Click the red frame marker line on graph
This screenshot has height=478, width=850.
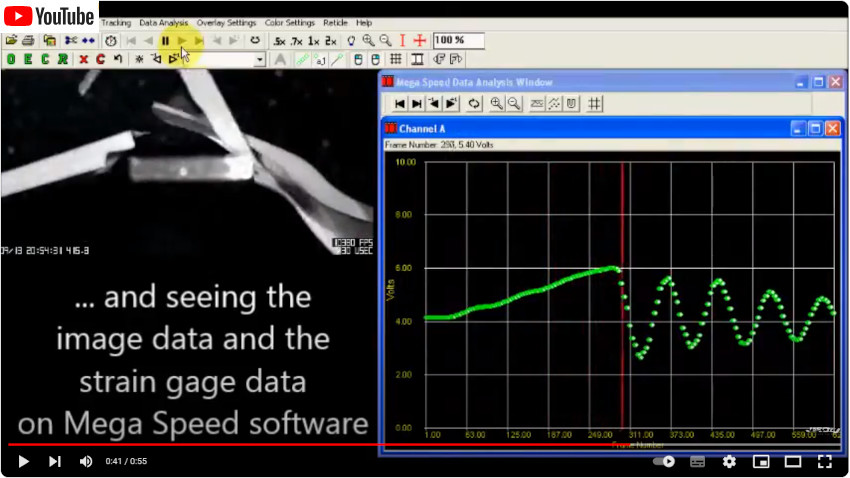coord(622,295)
